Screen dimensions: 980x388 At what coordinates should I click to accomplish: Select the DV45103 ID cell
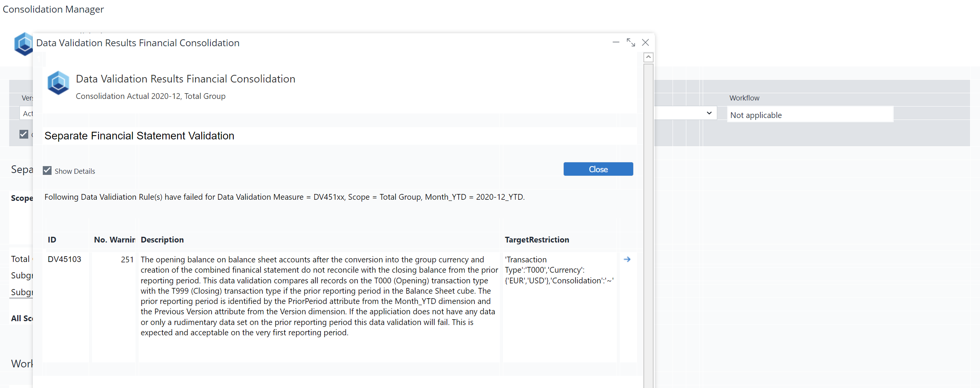coord(65,259)
